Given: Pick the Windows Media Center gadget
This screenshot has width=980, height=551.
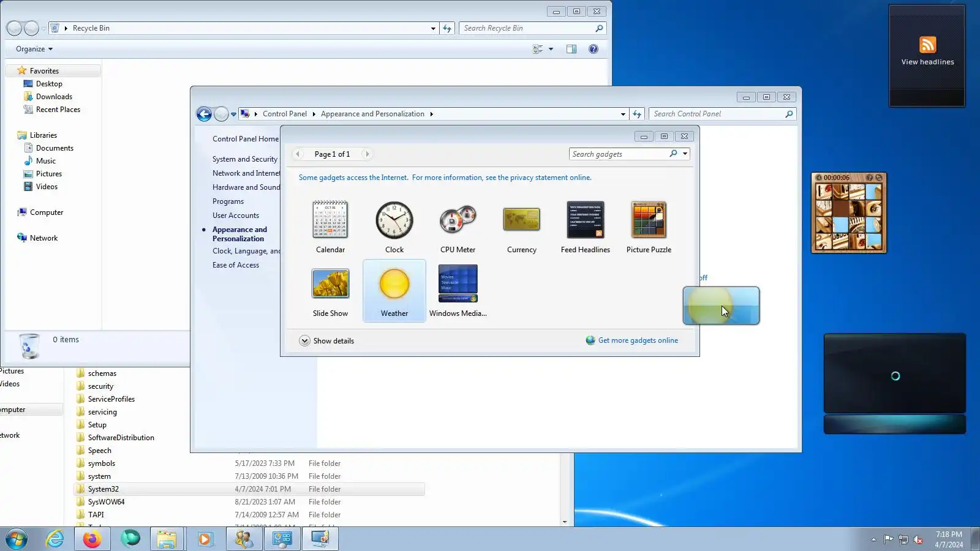Looking at the screenshot, I should [x=458, y=290].
